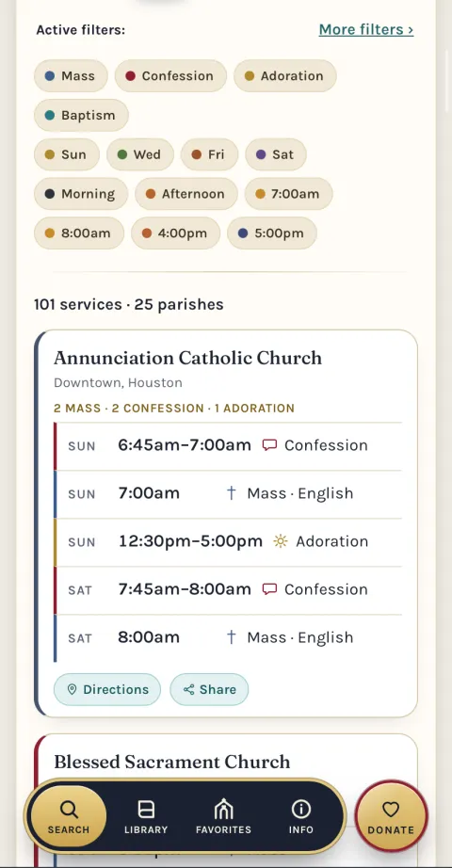This screenshot has width=452, height=868.
Task: Open Annunciation Catholic Church title
Action: click(x=187, y=358)
